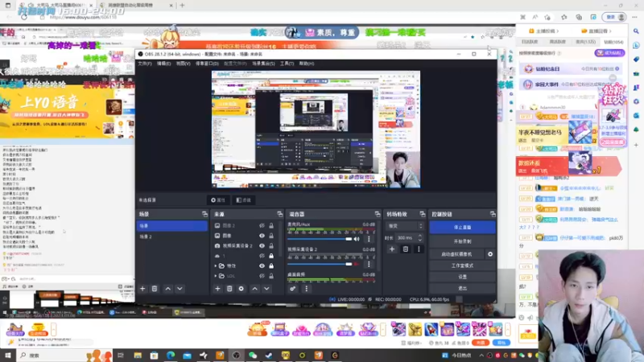
Task: Open the 渐变 transition type dropdown
Action: [x=405, y=226]
